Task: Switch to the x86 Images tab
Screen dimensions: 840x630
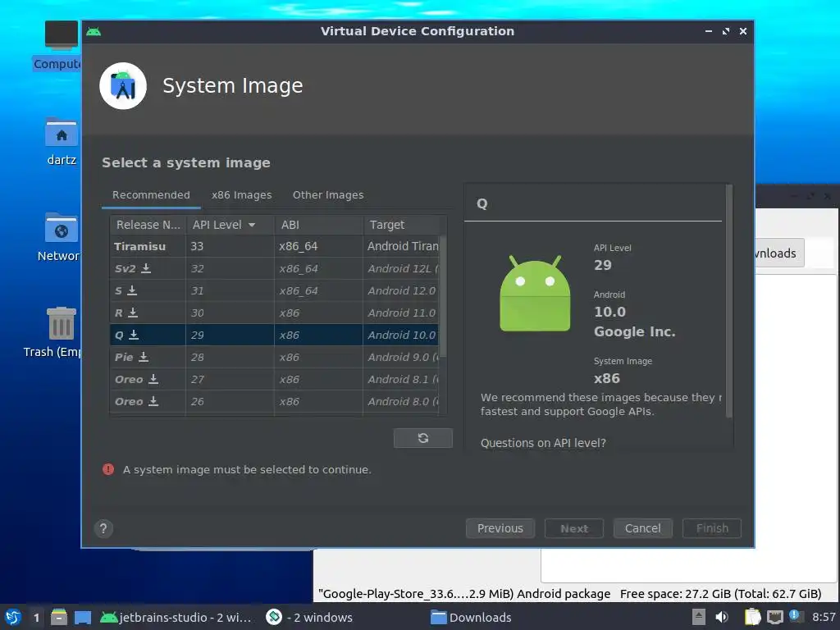Action: [x=242, y=195]
